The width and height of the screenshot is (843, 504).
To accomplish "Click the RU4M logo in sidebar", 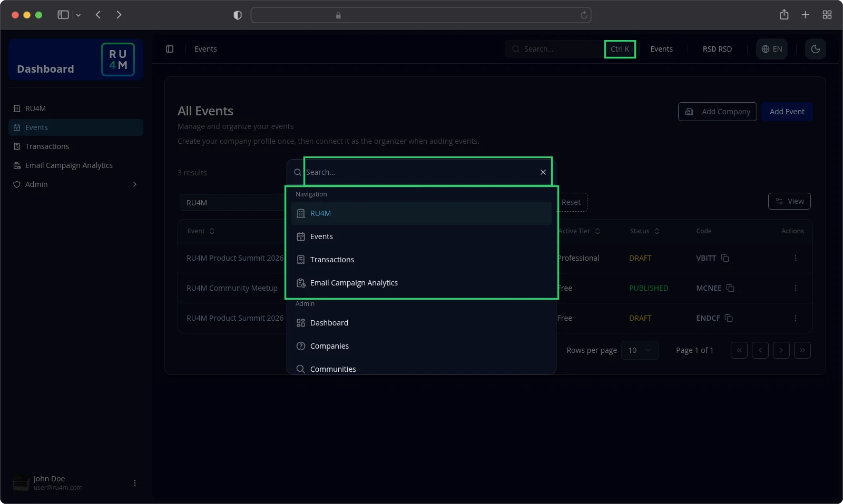I will tap(118, 60).
